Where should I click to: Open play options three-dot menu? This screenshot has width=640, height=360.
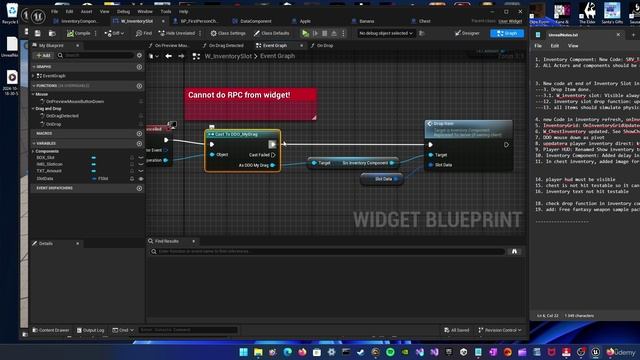[x=343, y=33]
